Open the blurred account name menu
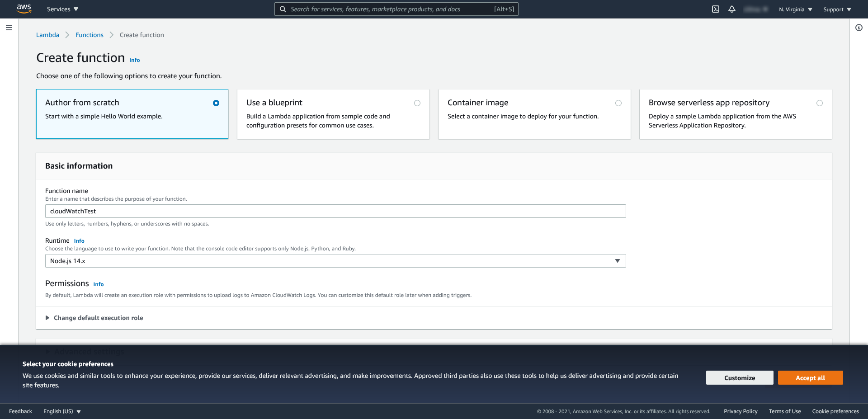The image size is (868, 419). pos(756,9)
